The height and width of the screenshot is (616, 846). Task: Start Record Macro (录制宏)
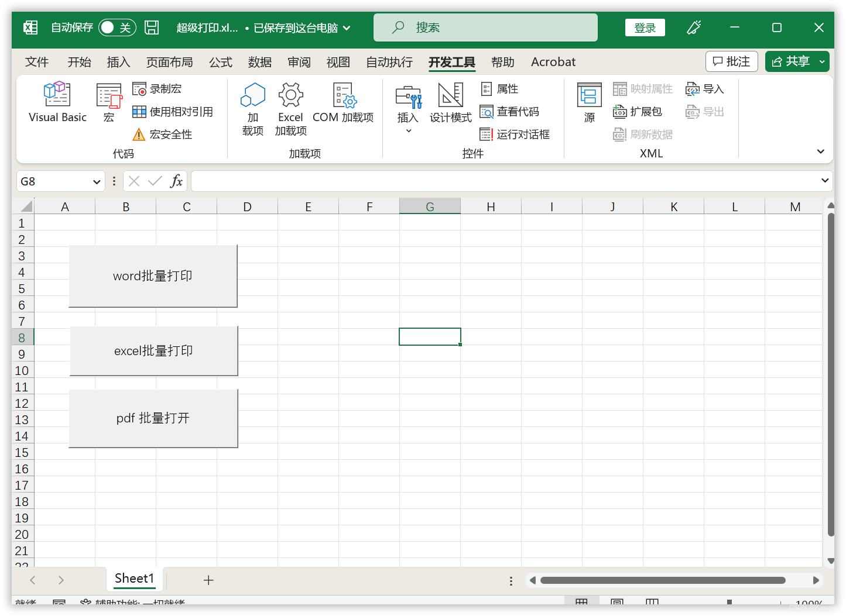click(157, 89)
